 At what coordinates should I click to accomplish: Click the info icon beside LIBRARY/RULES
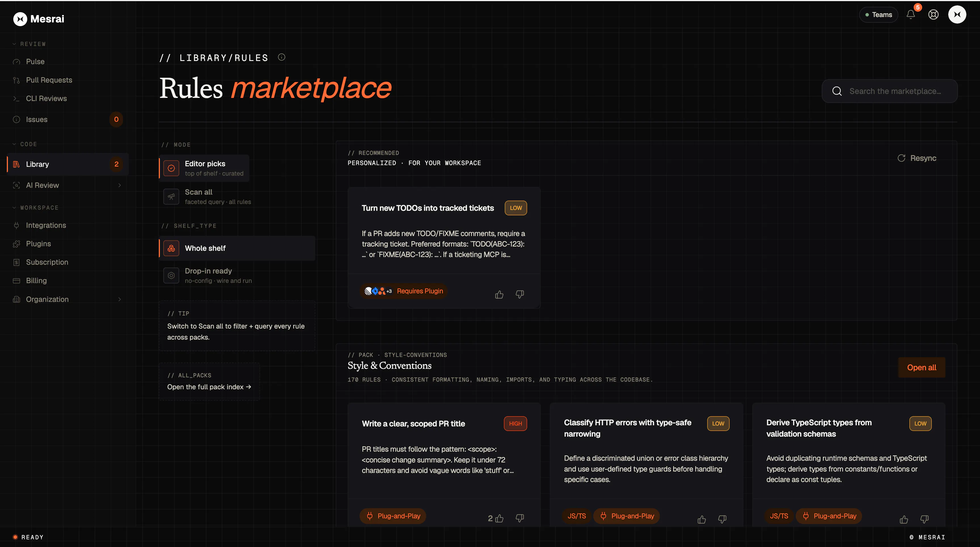click(282, 57)
